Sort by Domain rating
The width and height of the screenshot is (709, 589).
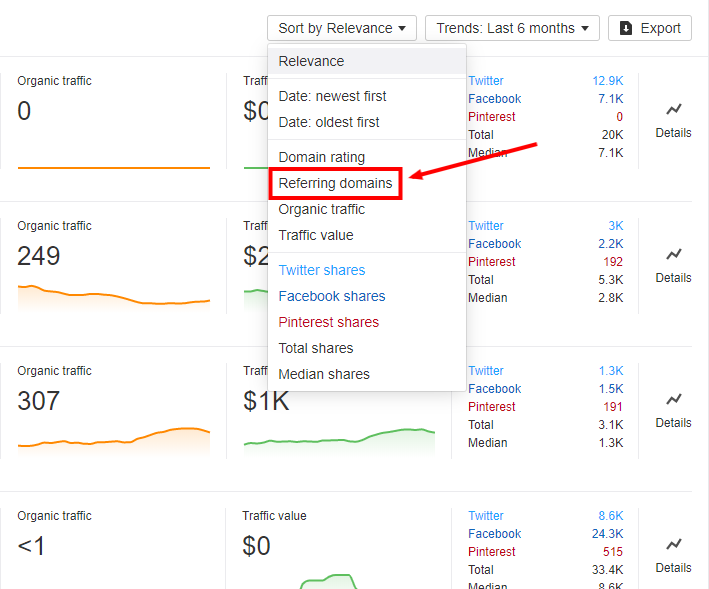[321, 157]
